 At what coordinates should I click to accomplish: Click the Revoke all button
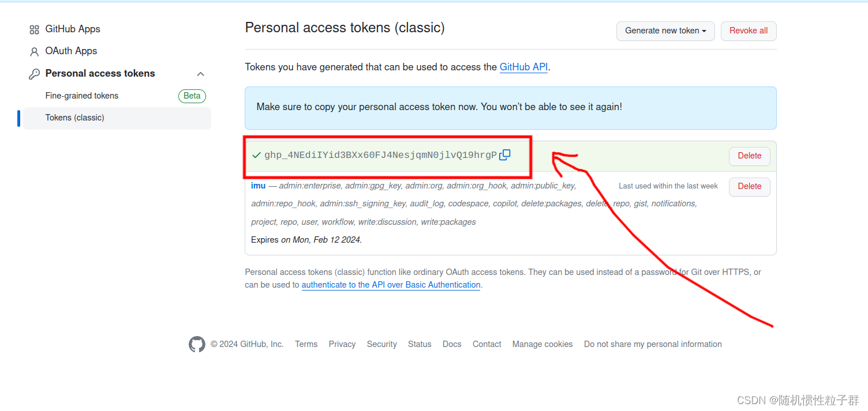pyautogui.click(x=748, y=31)
